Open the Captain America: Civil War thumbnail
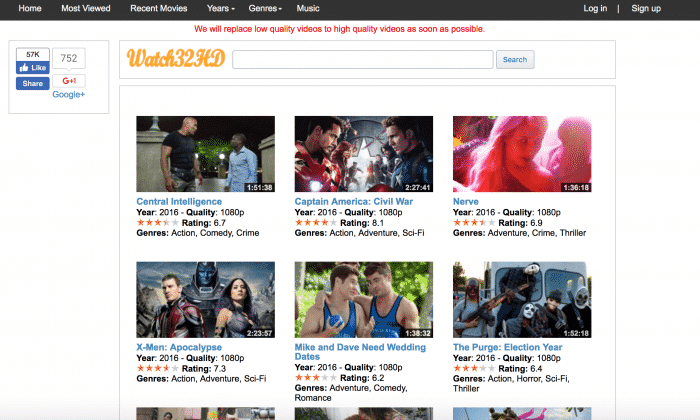Screen dimensions: 700x420 point(364,154)
